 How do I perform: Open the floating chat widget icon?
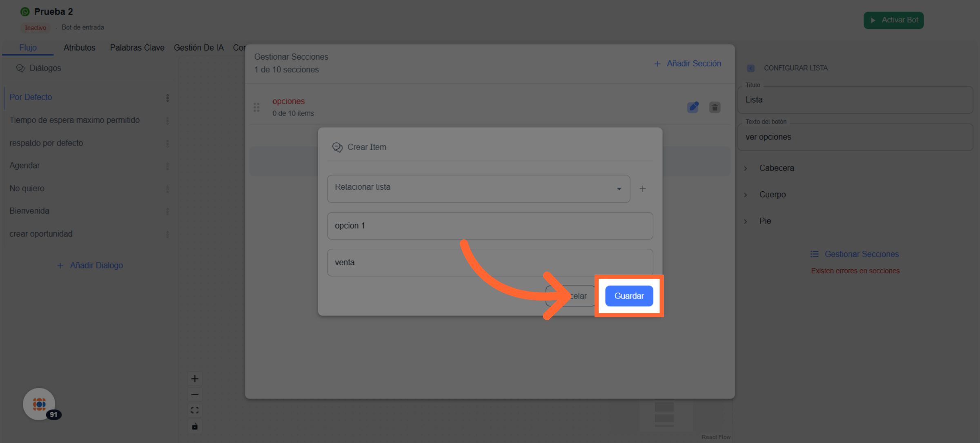tap(39, 404)
